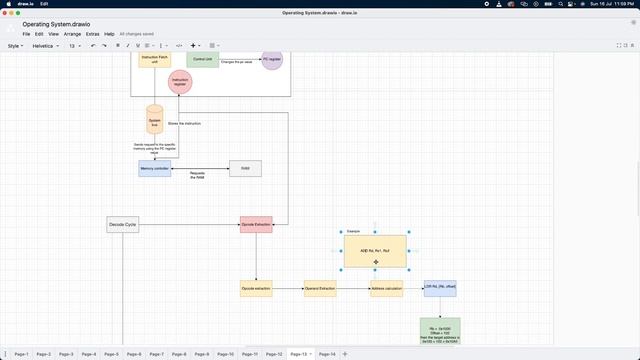
Task: Select the yellow Operand Extraction box
Action: pyautogui.click(x=320, y=289)
